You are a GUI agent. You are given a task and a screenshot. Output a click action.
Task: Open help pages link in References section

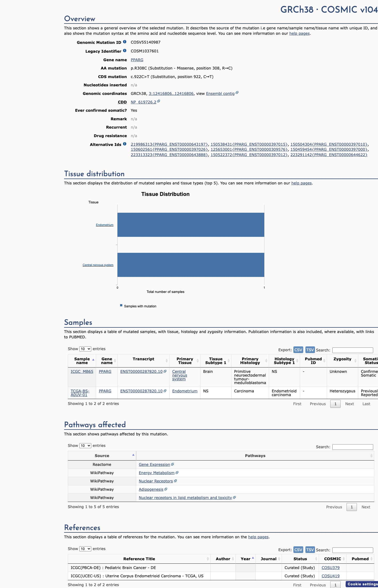(x=258, y=537)
